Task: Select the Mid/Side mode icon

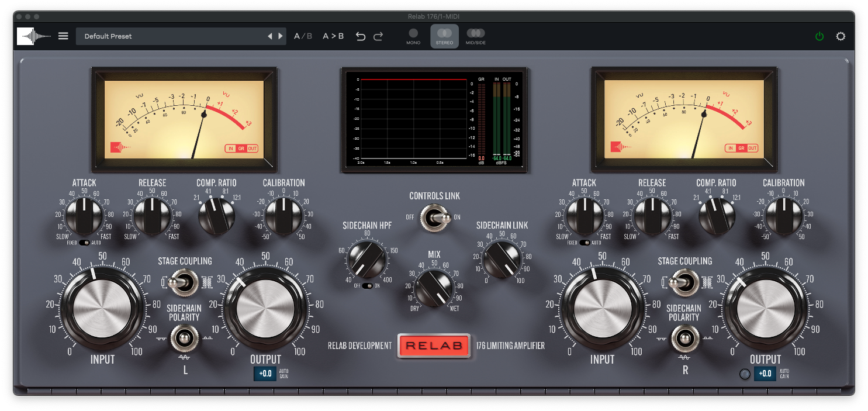Action: (475, 34)
